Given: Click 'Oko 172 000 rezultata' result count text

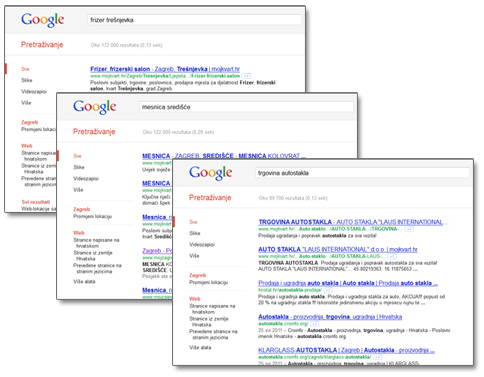Looking at the screenshot, I should (x=126, y=45).
